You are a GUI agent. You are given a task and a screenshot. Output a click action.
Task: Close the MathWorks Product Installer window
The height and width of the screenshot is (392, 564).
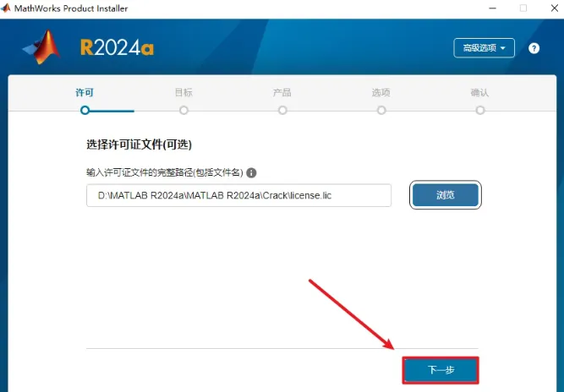(x=555, y=8)
